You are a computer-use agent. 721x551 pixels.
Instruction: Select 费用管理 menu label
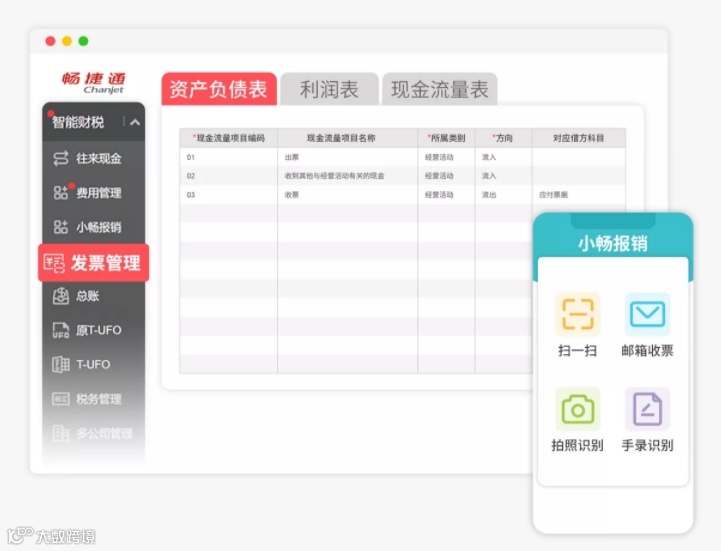99,193
